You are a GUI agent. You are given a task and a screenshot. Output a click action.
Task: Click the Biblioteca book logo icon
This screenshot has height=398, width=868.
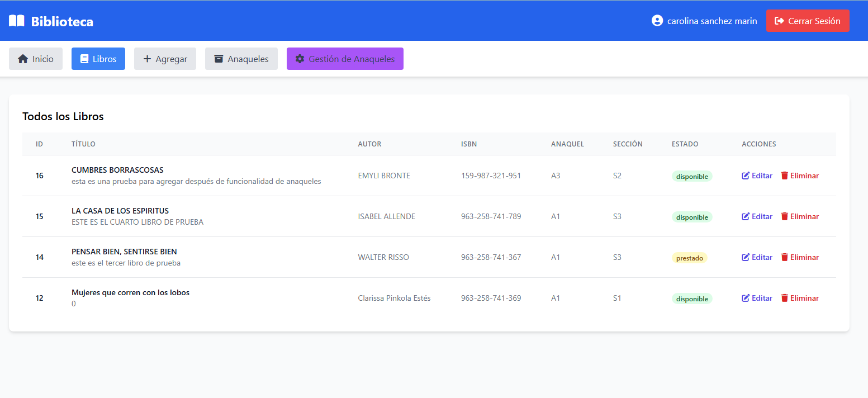point(17,21)
